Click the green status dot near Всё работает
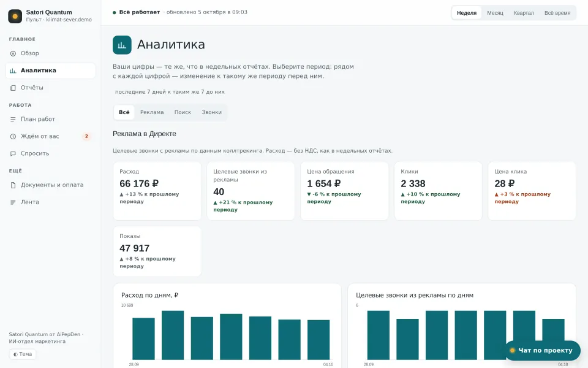Viewport: 588px width, 368px height. [115, 12]
